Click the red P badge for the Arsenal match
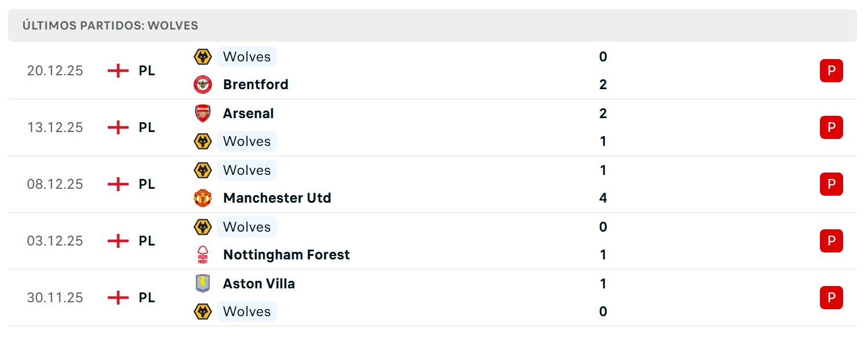 click(x=831, y=127)
